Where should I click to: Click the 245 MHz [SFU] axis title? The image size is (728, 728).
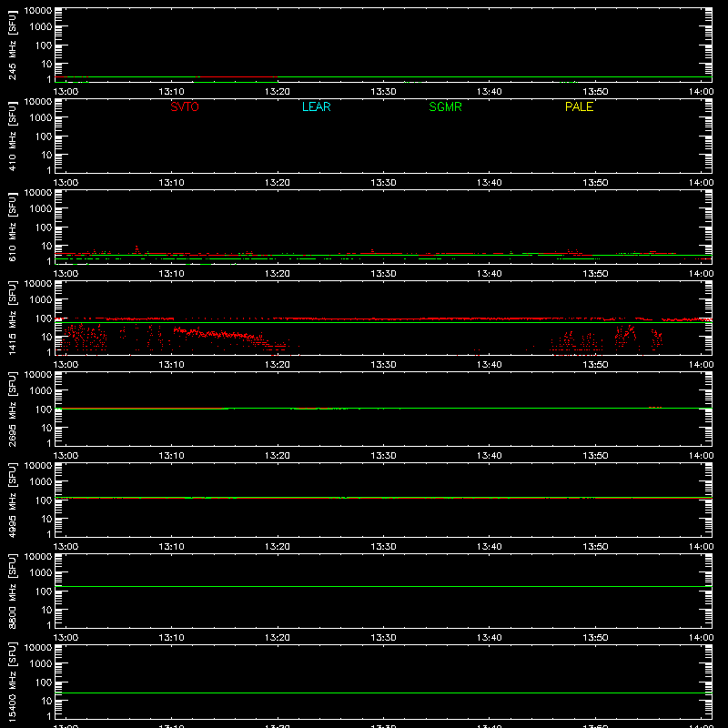point(12,45)
